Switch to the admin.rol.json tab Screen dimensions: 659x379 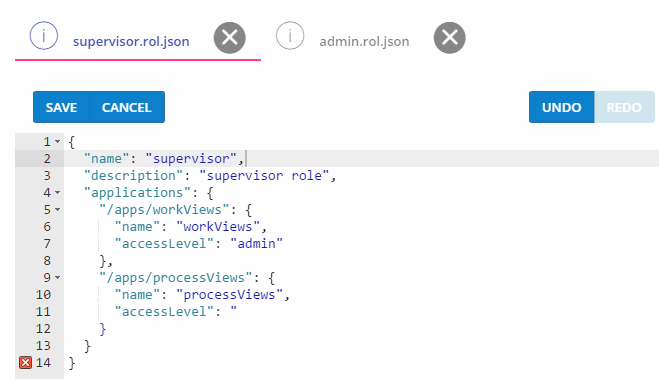coord(364,42)
